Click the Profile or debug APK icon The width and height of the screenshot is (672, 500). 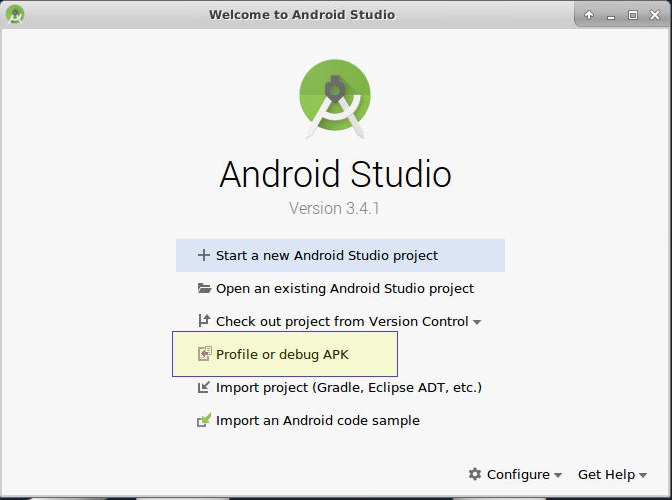[x=204, y=354]
